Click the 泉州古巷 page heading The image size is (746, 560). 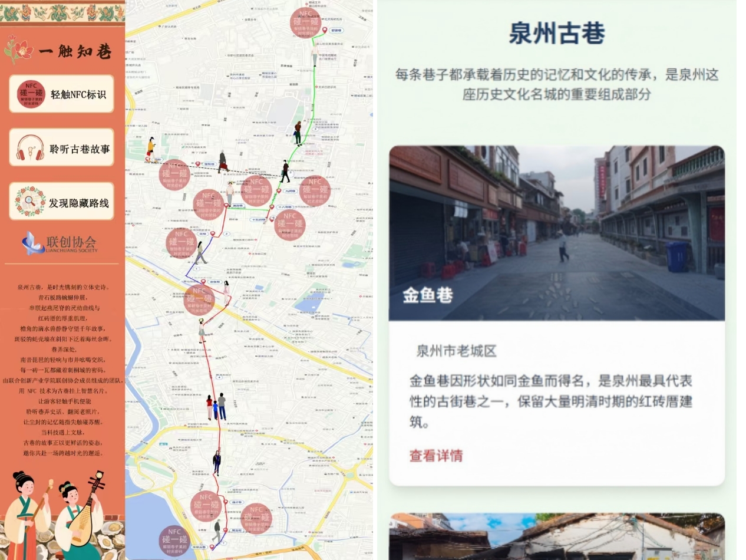pyautogui.click(x=556, y=33)
